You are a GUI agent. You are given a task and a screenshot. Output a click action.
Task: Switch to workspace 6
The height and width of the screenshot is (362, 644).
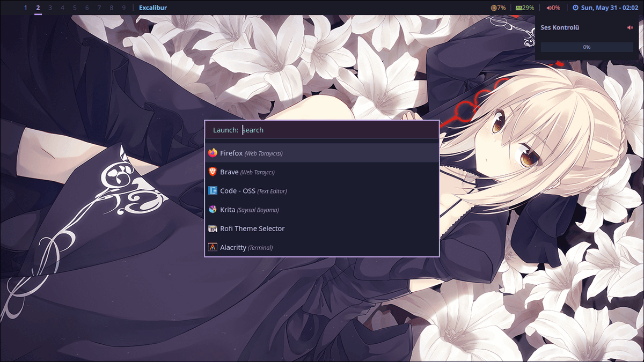click(87, 8)
